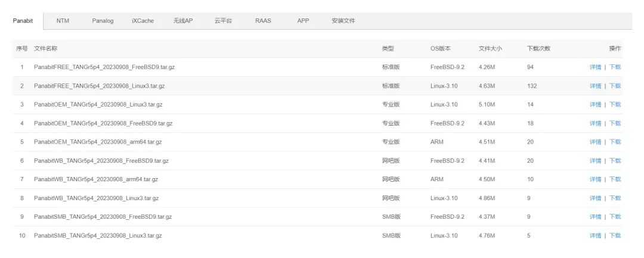Click 下载 for PanabitSMB Linux3 row 10
The width and height of the screenshot is (644, 258).
click(615, 235)
